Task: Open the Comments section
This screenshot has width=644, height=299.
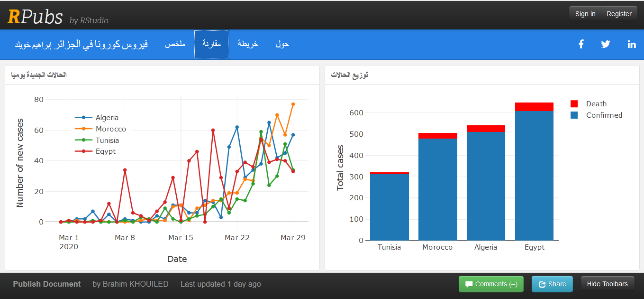Action: (x=491, y=284)
